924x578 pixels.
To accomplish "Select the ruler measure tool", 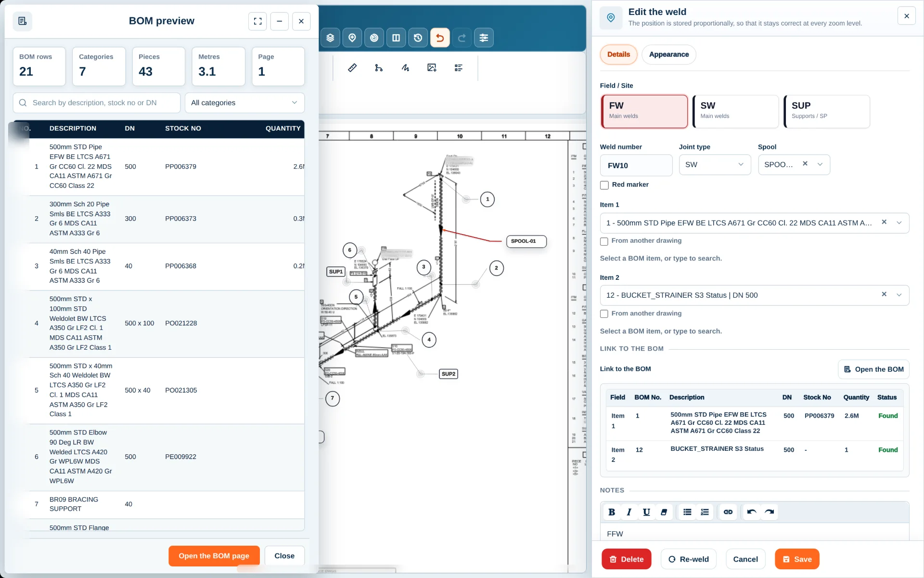I will 352,68.
